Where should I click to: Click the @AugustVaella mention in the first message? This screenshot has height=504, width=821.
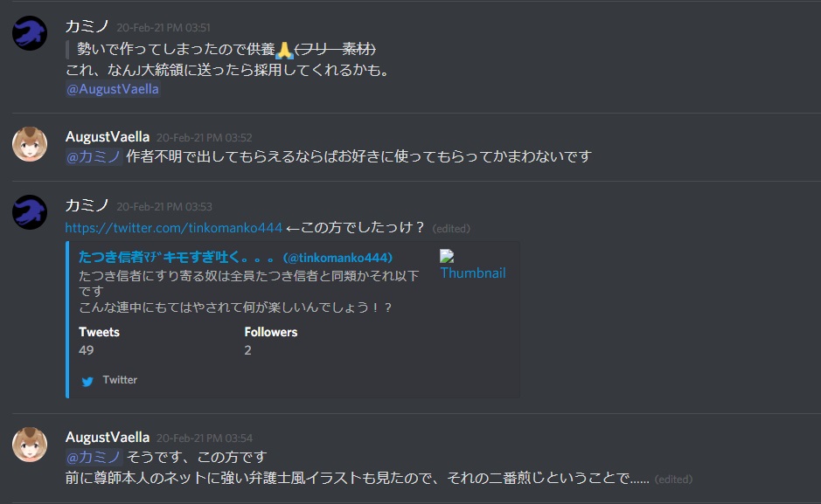(113, 89)
